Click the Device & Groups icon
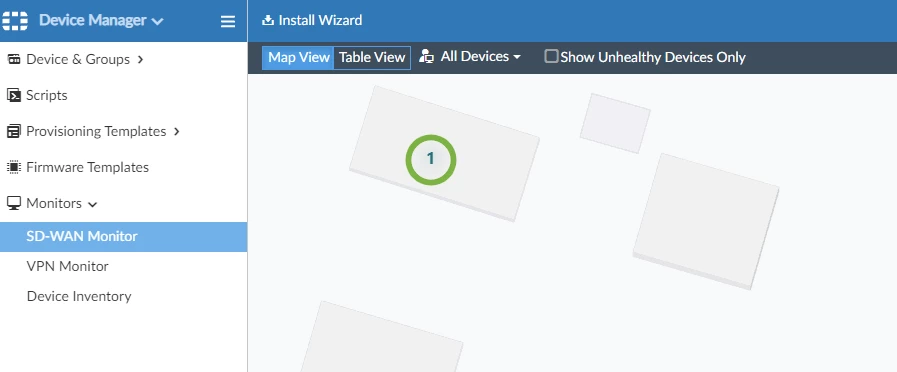Image resolution: width=897 pixels, height=372 pixels. (14, 59)
